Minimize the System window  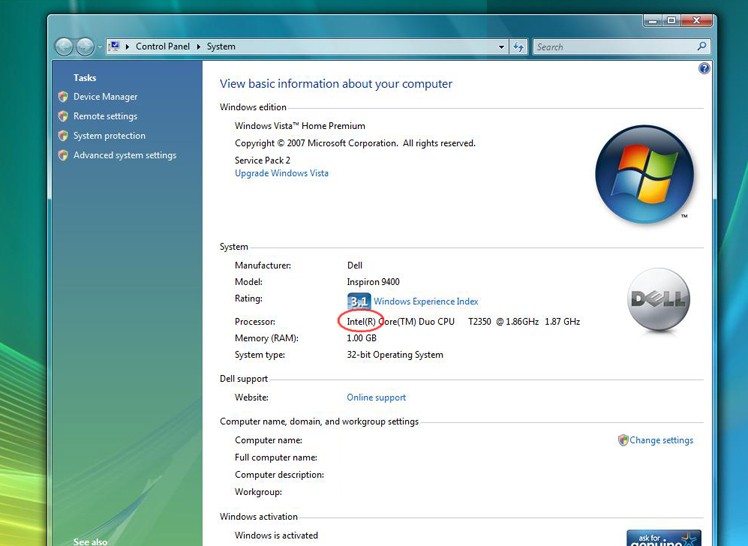pos(653,20)
